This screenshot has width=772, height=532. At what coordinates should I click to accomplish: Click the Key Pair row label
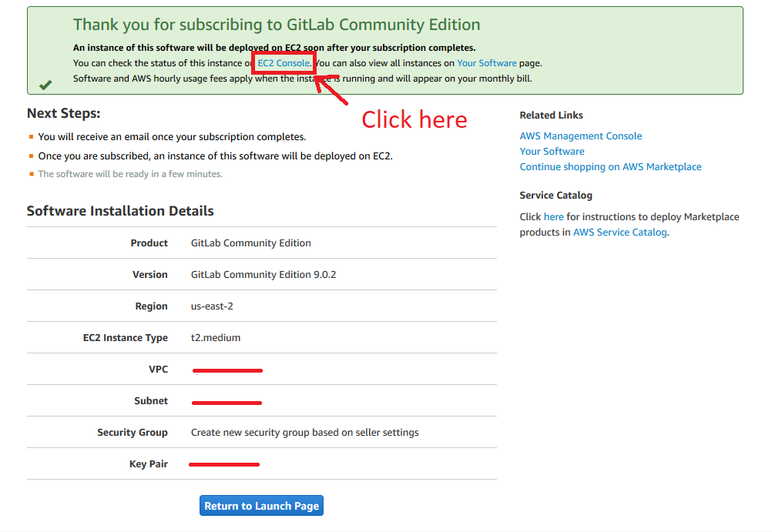(x=148, y=464)
